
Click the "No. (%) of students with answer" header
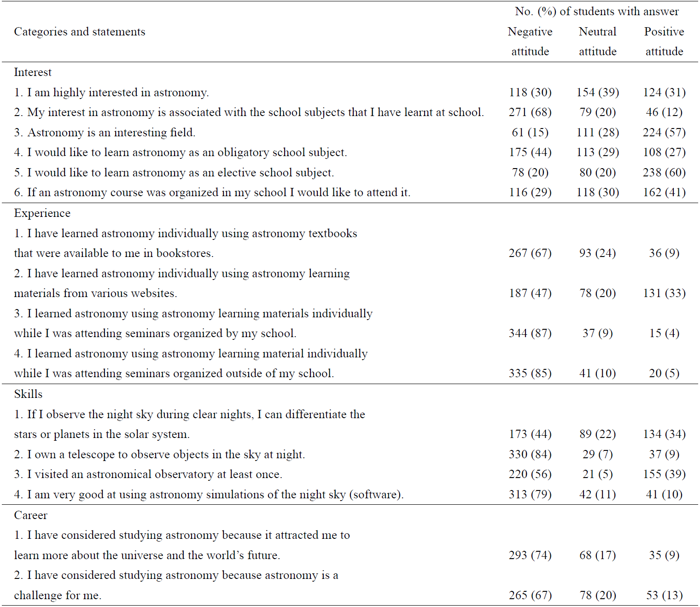click(x=597, y=12)
